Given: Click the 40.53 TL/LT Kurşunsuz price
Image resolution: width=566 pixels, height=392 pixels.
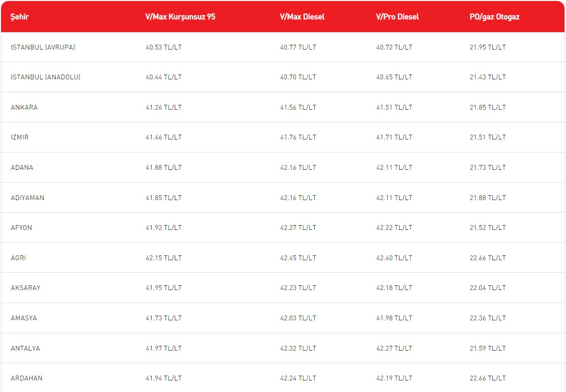Looking at the screenshot, I should click(x=164, y=47).
